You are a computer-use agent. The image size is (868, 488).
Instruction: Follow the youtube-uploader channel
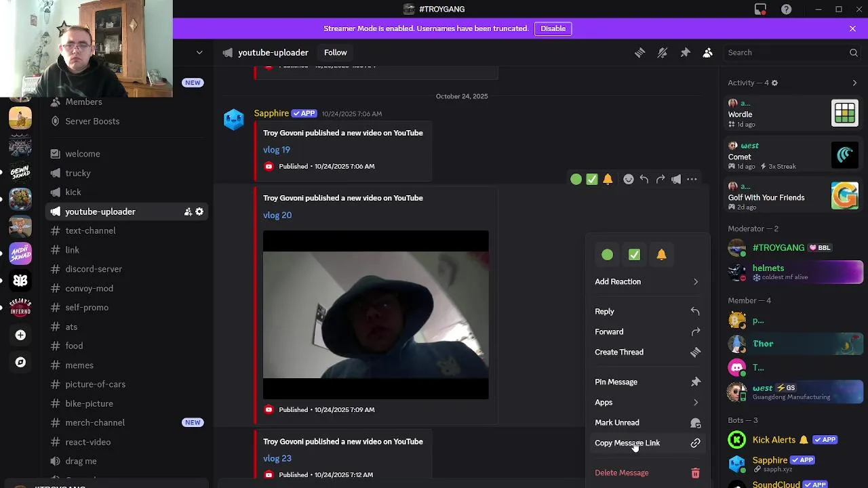[335, 53]
